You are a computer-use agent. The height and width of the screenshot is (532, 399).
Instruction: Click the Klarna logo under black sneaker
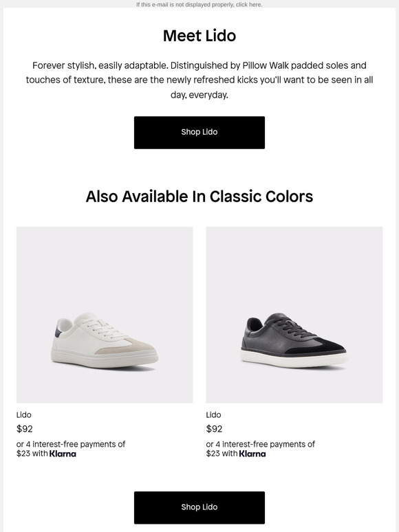pyautogui.click(x=252, y=454)
